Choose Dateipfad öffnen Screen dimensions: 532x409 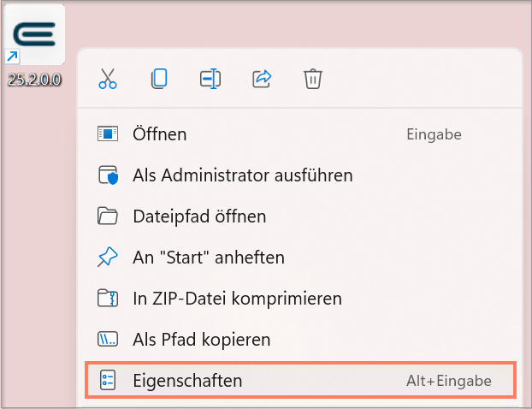300,216
